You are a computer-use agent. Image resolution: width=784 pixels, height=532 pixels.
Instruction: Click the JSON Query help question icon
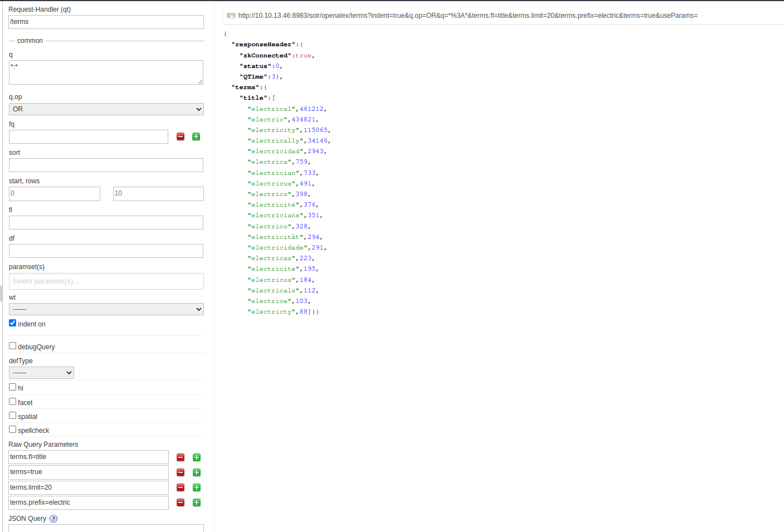[53, 519]
